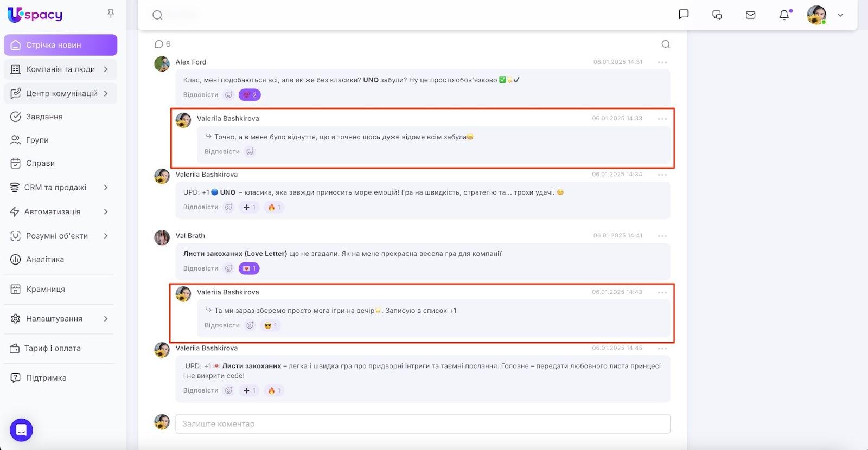Screen dimensions: 868x450
Task: Open more options for Val Brath's comment
Action: coord(662,236)
